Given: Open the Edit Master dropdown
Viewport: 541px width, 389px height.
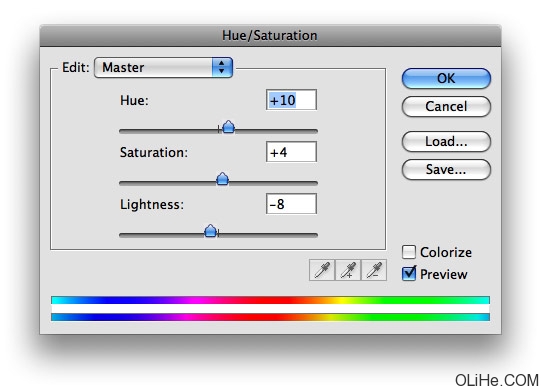Looking at the screenshot, I should pos(164,67).
